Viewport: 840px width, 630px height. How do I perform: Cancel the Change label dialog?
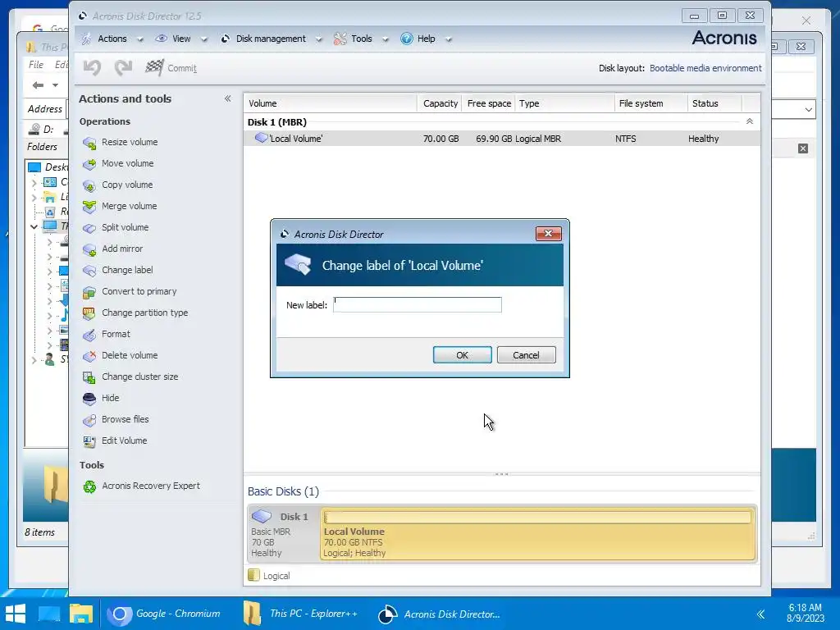[x=526, y=355]
